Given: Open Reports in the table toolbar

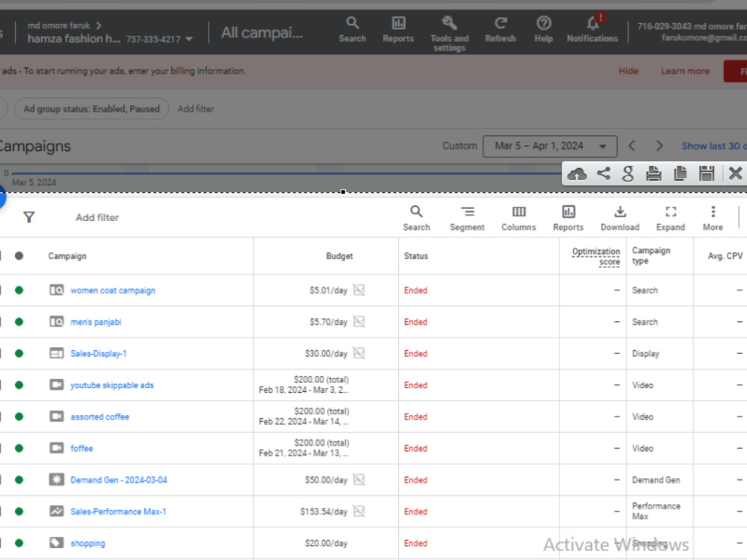Looking at the screenshot, I should pyautogui.click(x=568, y=219).
